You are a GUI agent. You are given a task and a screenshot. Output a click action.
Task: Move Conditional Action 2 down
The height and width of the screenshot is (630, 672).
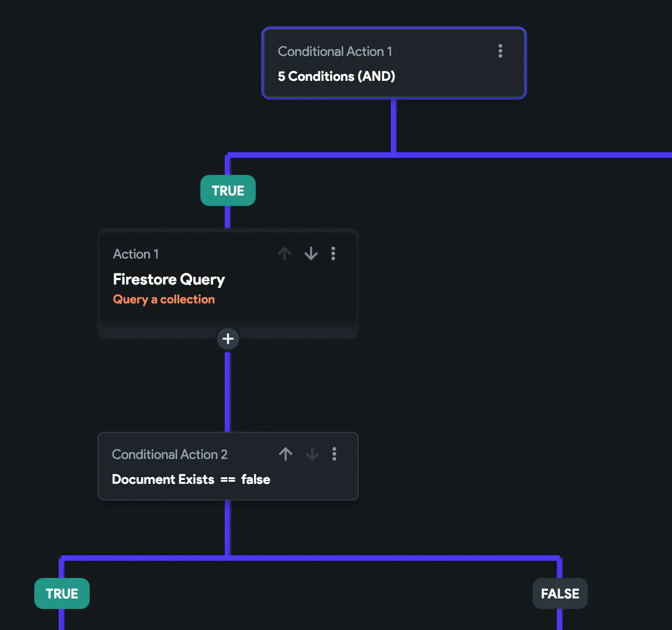pyautogui.click(x=312, y=454)
